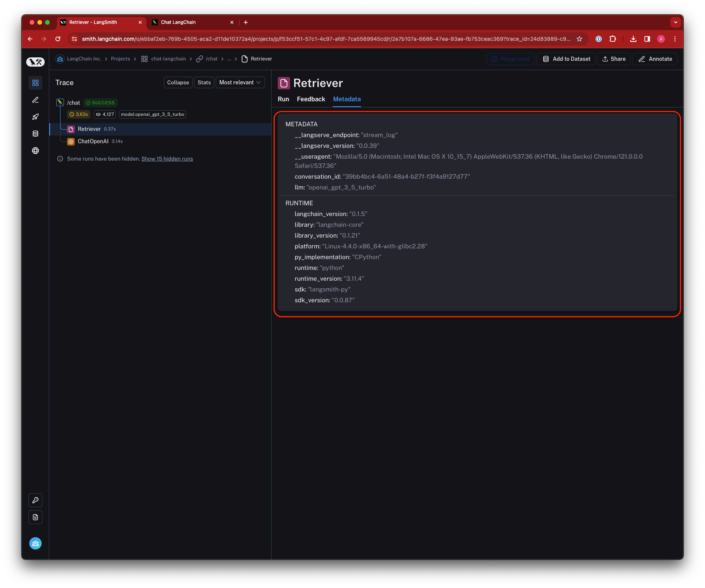Image resolution: width=705 pixels, height=588 pixels.
Task: Click the model:openai_gpt_3_5_turbo tag
Action: pos(153,114)
